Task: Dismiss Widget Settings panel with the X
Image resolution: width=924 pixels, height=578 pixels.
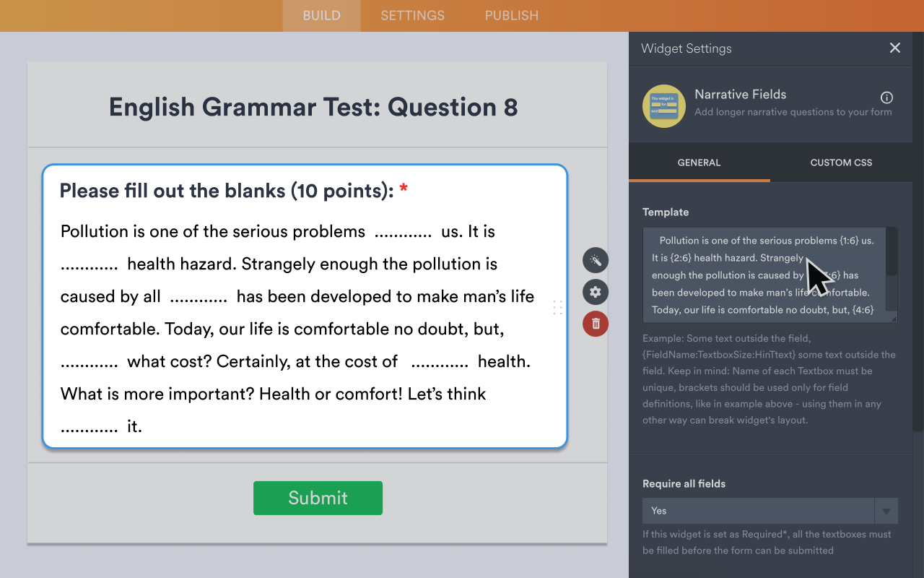Action: 894,48
